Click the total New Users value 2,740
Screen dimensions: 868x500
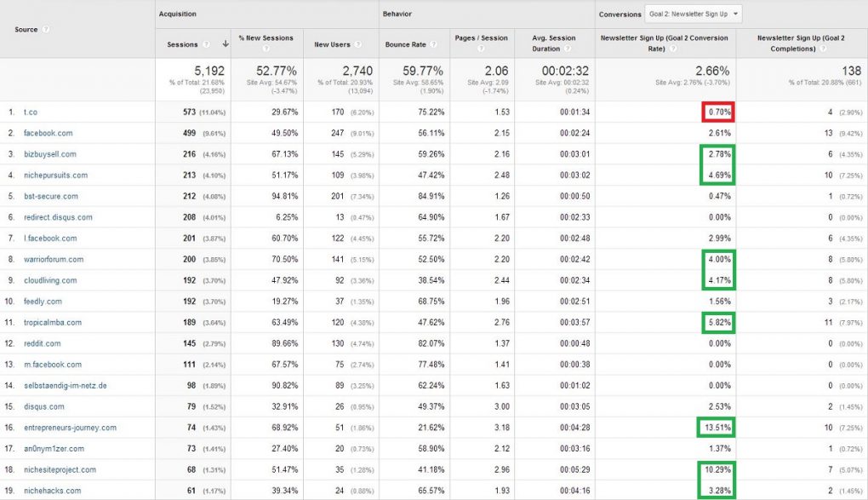point(357,71)
